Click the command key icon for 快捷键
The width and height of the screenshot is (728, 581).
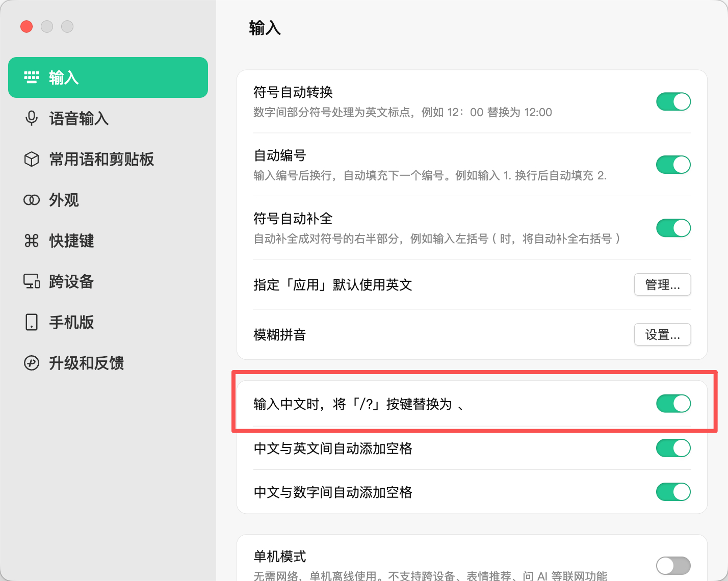coord(32,241)
